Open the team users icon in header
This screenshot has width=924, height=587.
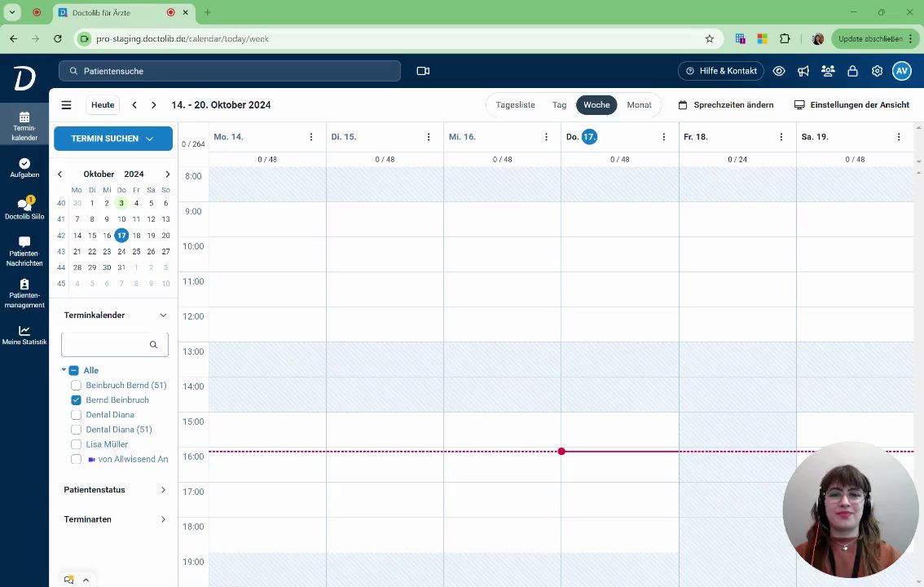(x=828, y=71)
